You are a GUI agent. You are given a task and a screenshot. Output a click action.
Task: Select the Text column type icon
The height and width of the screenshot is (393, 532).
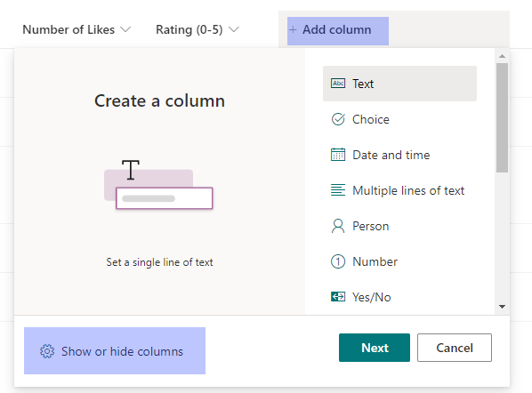tap(338, 84)
